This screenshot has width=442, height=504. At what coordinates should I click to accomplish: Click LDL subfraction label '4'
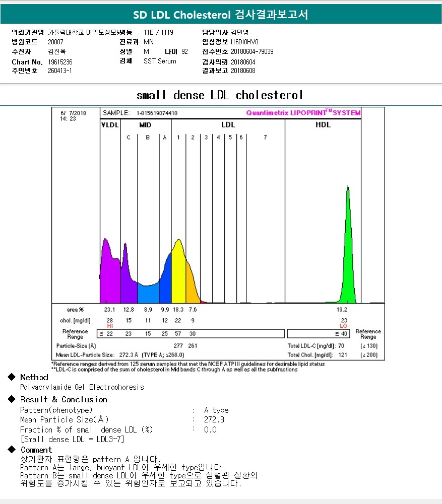pyautogui.click(x=218, y=137)
